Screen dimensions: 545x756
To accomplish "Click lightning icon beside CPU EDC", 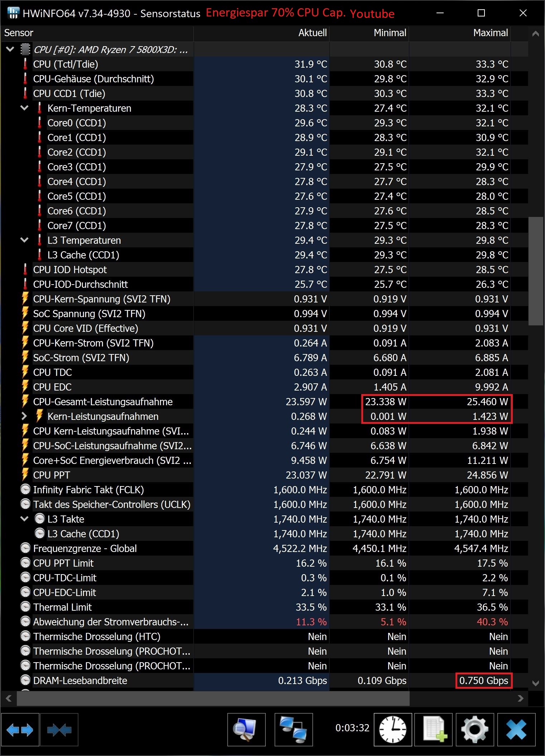I will pyautogui.click(x=25, y=387).
